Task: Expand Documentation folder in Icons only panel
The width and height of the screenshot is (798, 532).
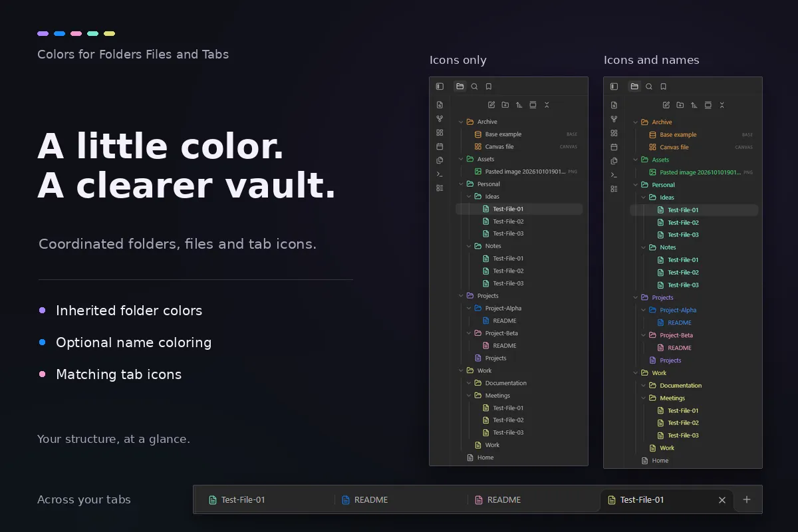Action: coord(468,383)
